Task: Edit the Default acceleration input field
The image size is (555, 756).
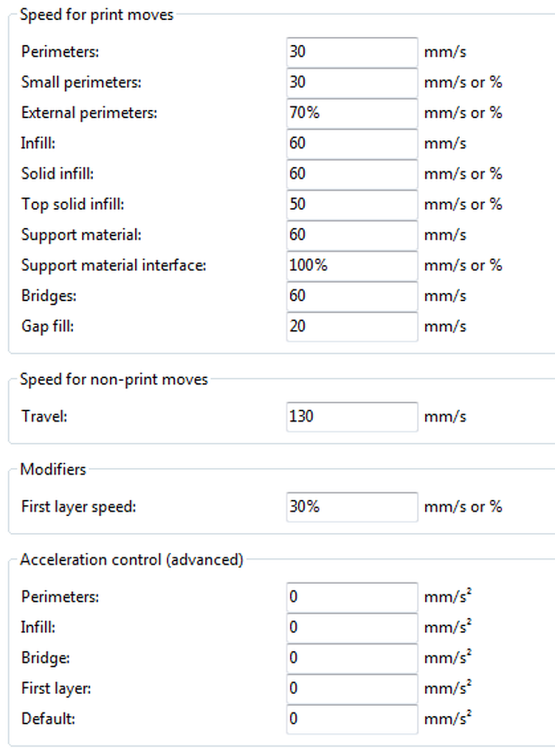Action: pos(352,719)
